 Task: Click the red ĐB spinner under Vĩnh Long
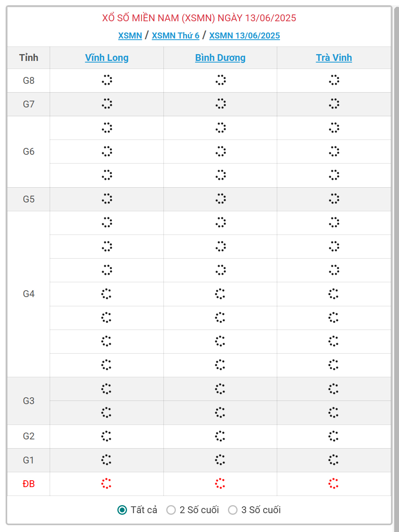tap(106, 483)
